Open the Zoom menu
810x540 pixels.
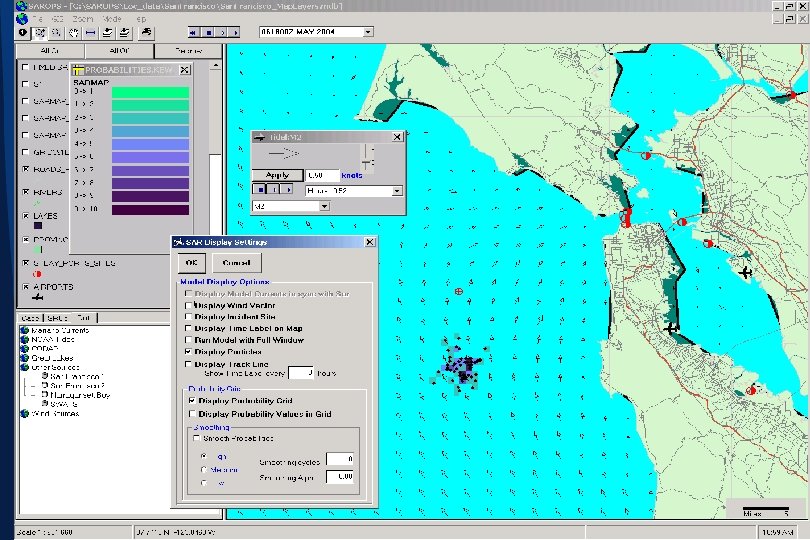83,19
